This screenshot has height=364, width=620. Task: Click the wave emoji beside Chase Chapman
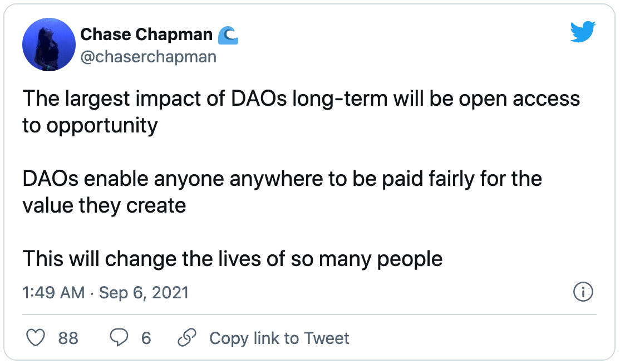[x=228, y=35]
